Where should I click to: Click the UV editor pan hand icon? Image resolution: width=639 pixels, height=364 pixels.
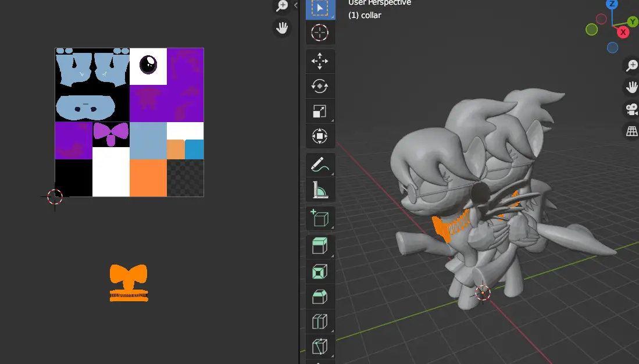coord(282,28)
